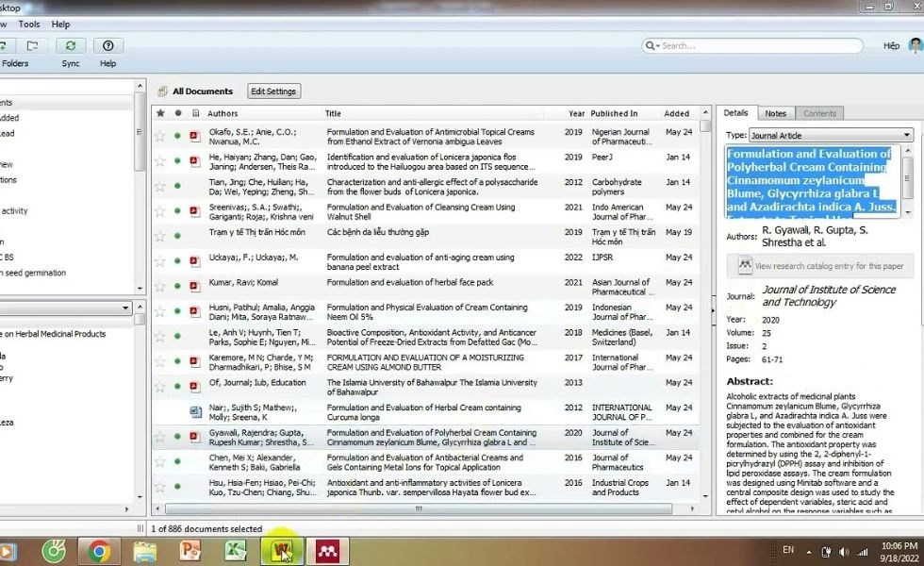Open PDF icon for Kumar, Ravi paper

coord(195,286)
